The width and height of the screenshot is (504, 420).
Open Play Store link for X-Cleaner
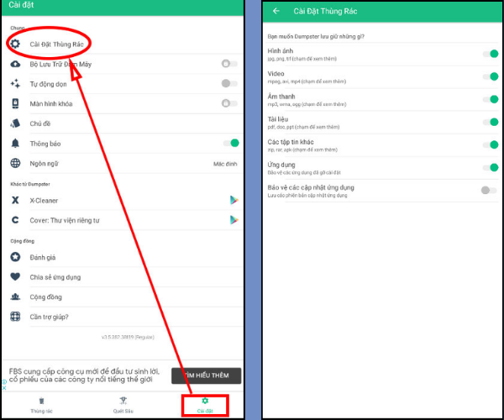[x=234, y=200]
